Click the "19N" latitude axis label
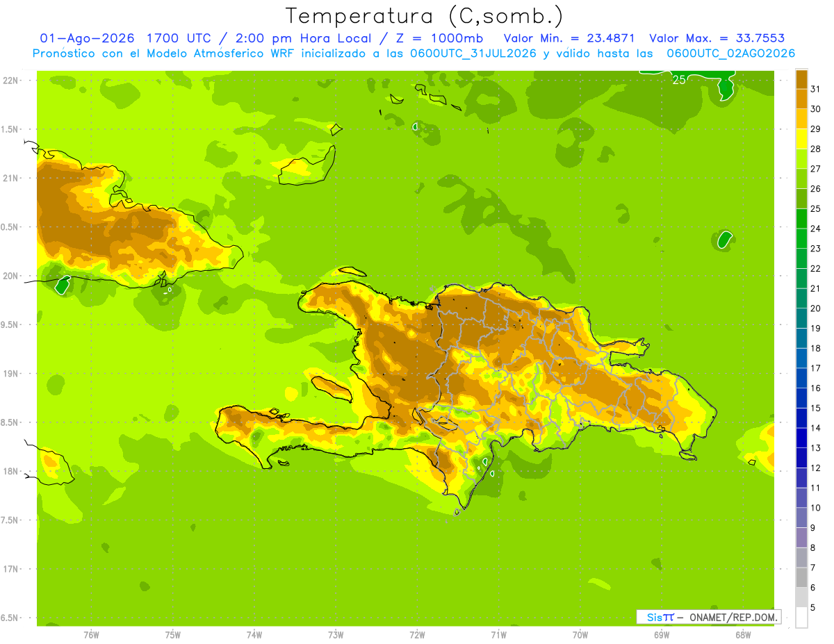 pos(11,374)
